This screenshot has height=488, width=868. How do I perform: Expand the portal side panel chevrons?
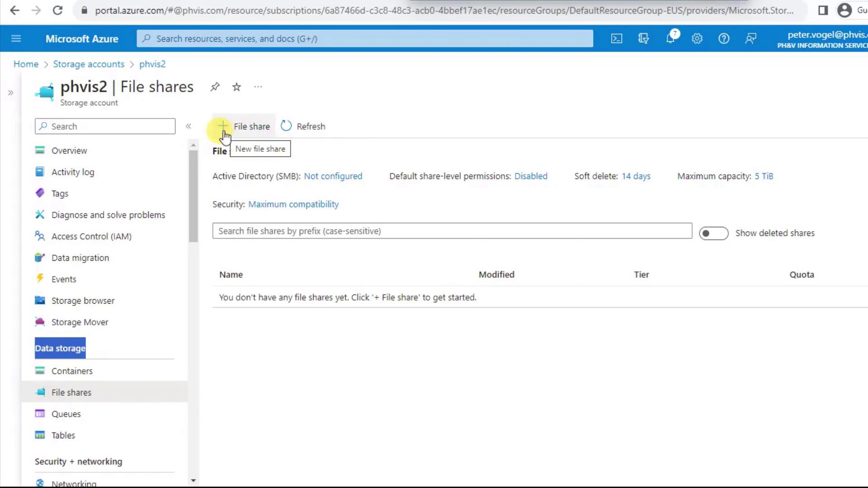(10, 93)
